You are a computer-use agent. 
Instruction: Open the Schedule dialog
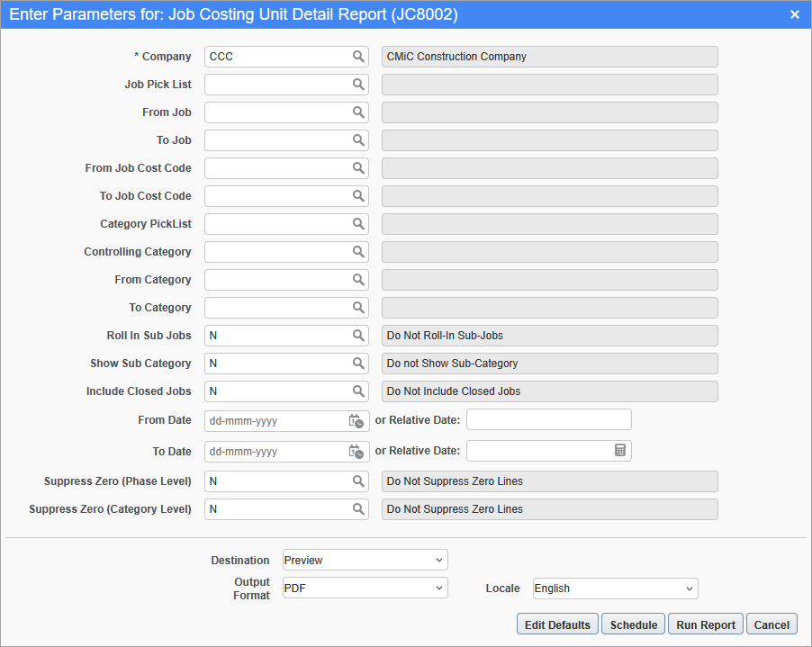[x=633, y=624]
